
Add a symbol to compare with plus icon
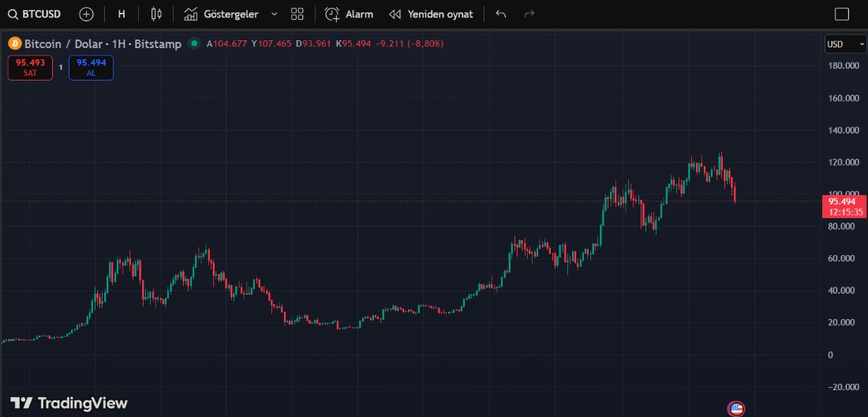(86, 14)
